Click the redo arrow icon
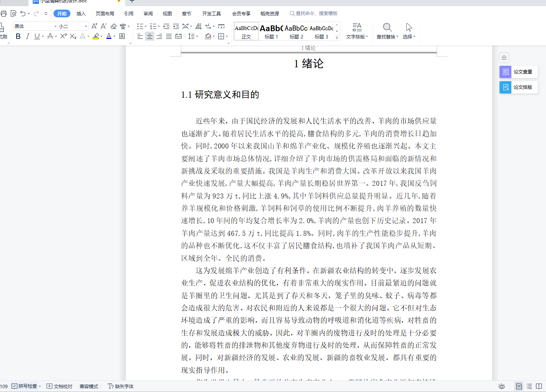Screen dimensions: 546x392 coord(37,13)
